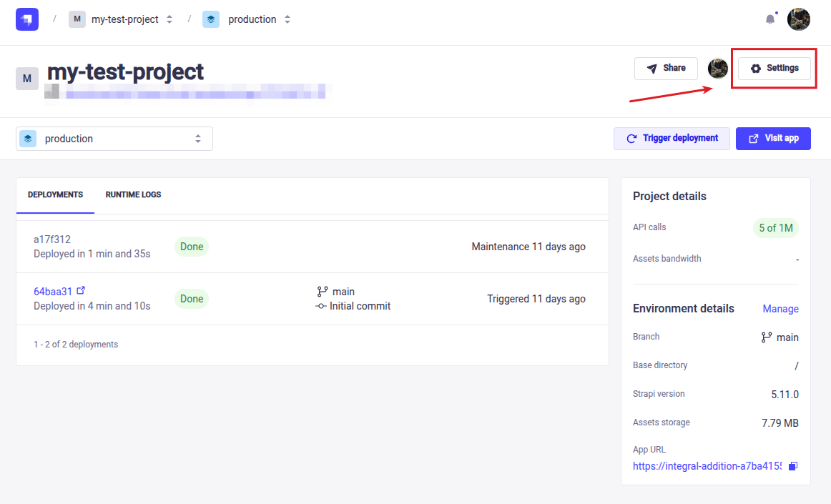Switch to the Runtime Logs tab
The height and width of the screenshot is (504, 831).
click(133, 194)
